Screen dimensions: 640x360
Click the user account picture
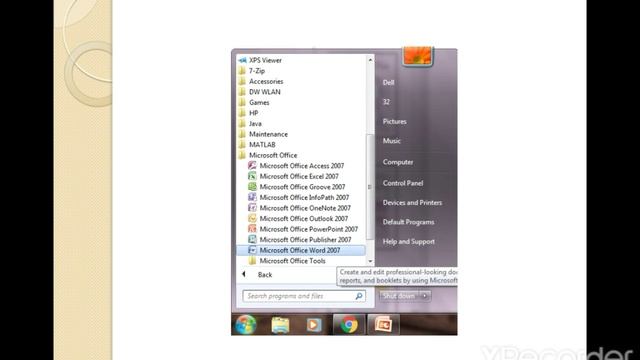(417, 56)
